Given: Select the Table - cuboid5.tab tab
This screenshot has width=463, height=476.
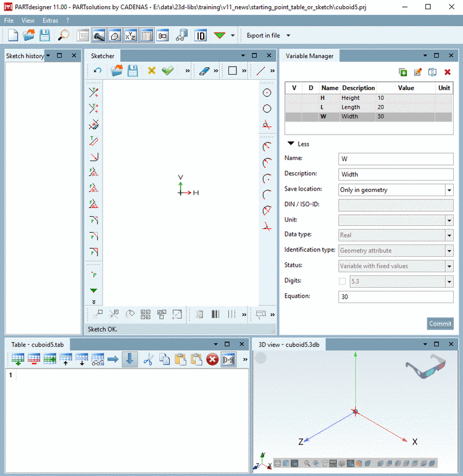Looking at the screenshot, I should pyautogui.click(x=38, y=344).
